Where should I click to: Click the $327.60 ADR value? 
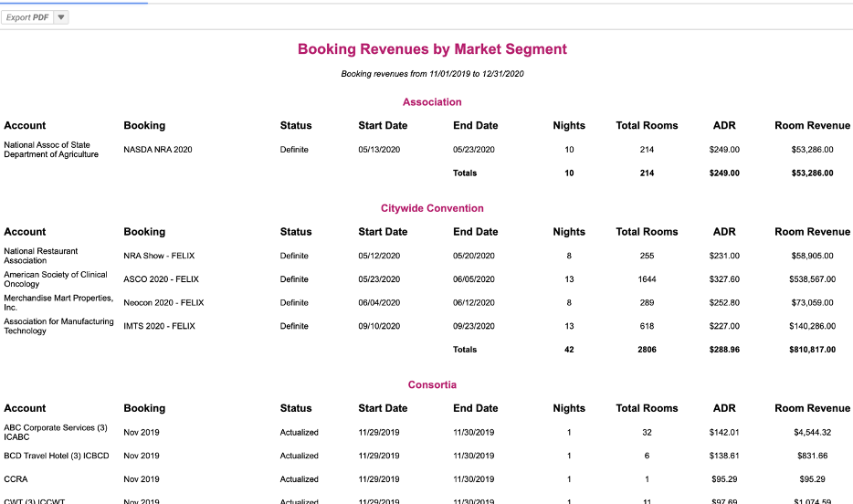pos(724,278)
